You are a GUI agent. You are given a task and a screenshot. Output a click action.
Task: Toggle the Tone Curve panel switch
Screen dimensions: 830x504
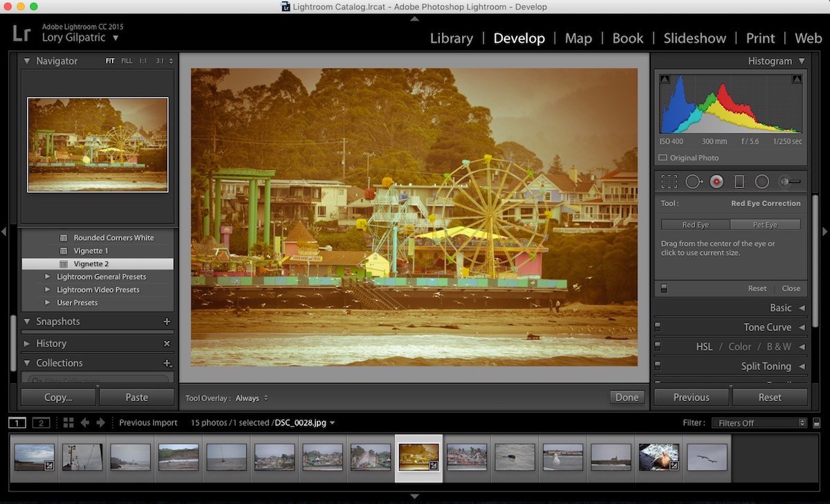pos(658,327)
